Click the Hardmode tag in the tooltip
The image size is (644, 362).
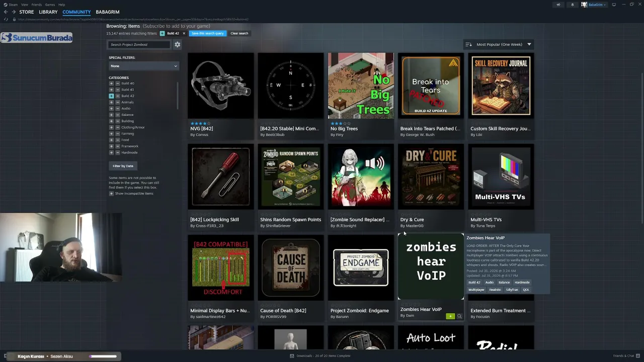[522, 283]
